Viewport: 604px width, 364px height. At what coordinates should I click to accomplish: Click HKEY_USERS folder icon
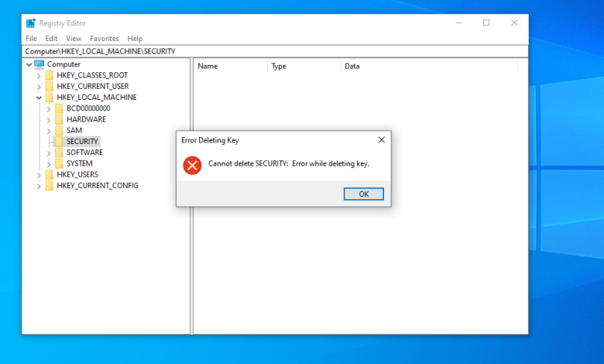click(x=49, y=174)
